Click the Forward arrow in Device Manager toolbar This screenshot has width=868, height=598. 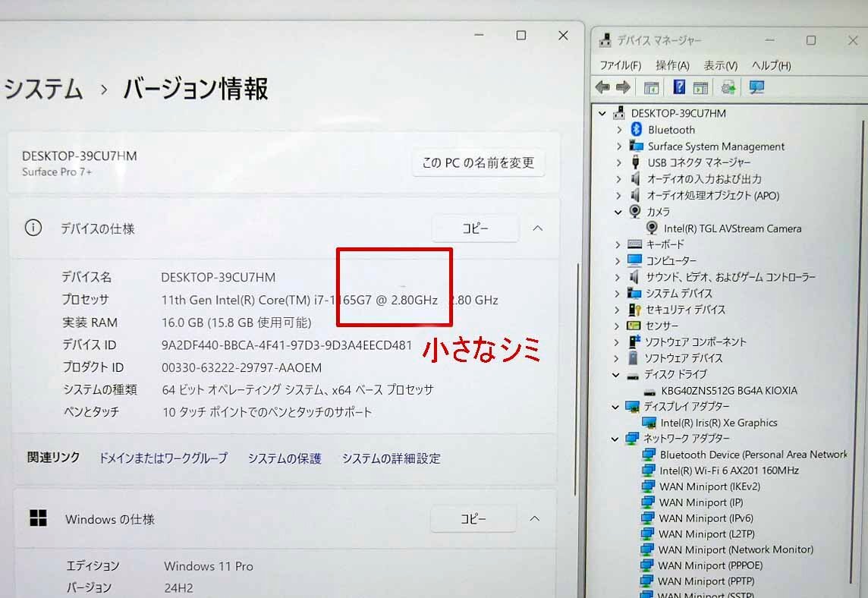tap(624, 87)
